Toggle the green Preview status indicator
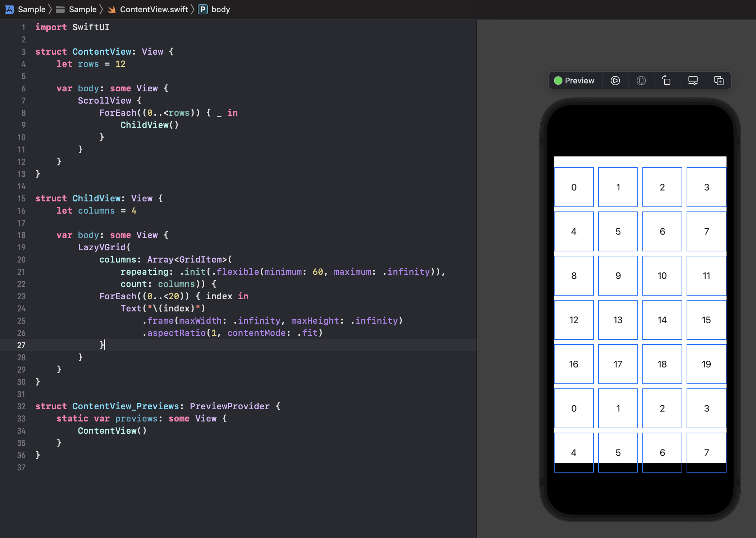Image resolution: width=756 pixels, height=538 pixels. pos(558,80)
